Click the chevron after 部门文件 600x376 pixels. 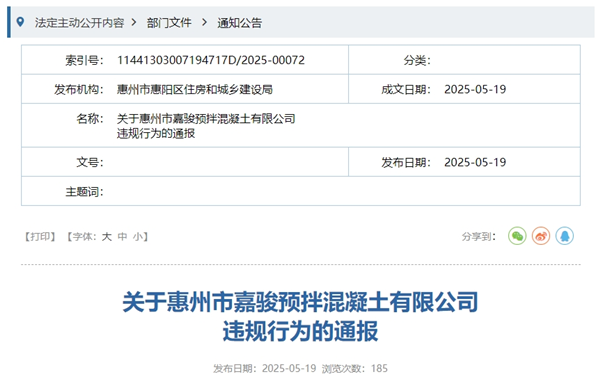(204, 23)
